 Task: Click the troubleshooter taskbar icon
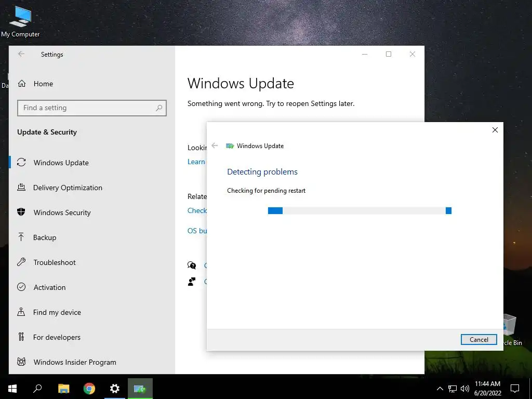pos(140,389)
